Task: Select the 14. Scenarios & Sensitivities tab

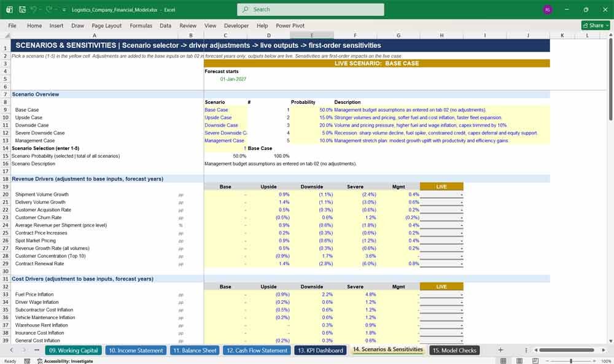Action: 387,349
